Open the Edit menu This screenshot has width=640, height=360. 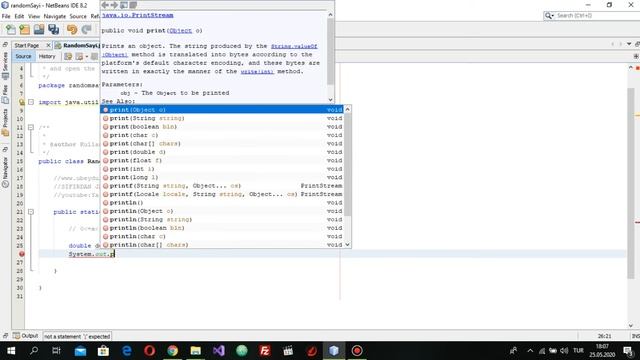(x=19, y=16)
